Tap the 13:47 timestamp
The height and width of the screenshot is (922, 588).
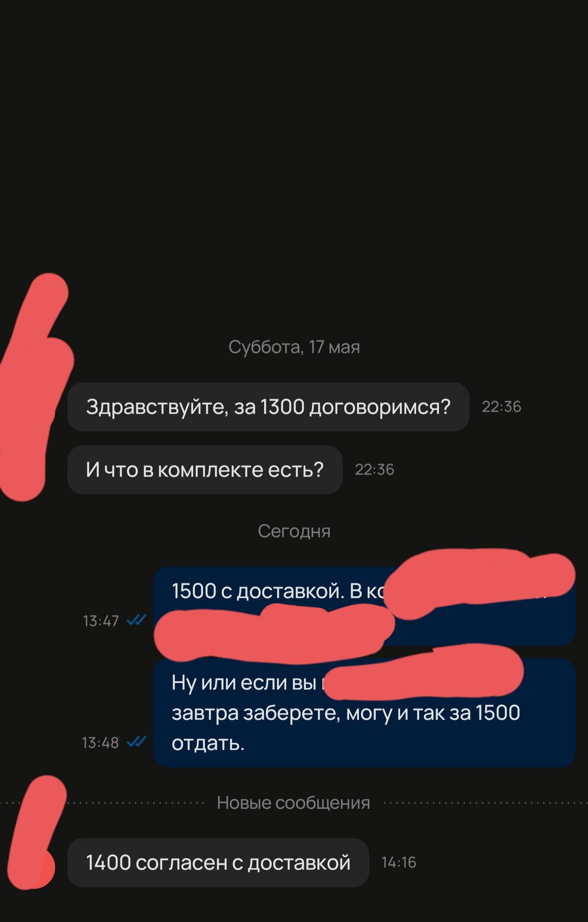[x=101, y=621]
